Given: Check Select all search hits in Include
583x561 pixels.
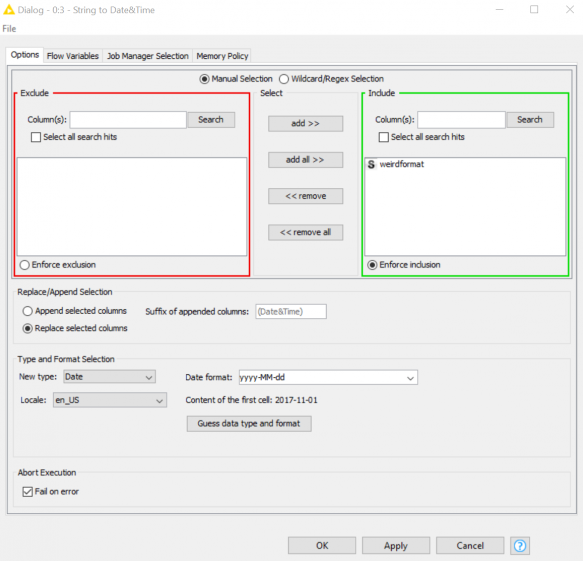Looking at the screenshot, I should tap(384, 137).
